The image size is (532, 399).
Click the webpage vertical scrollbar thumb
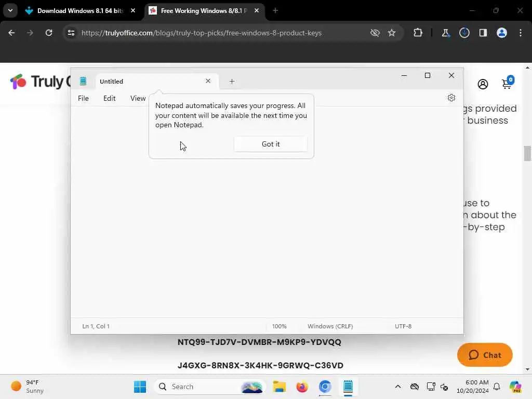pyautogui.click(x=527, y=153)
